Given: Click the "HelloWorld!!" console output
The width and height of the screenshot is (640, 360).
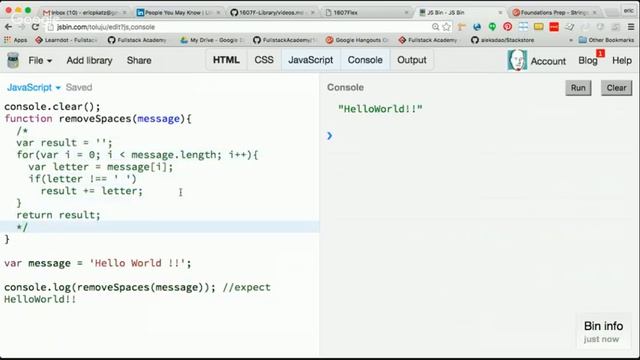Looking at the screenshot, I should tap(380, 109).
